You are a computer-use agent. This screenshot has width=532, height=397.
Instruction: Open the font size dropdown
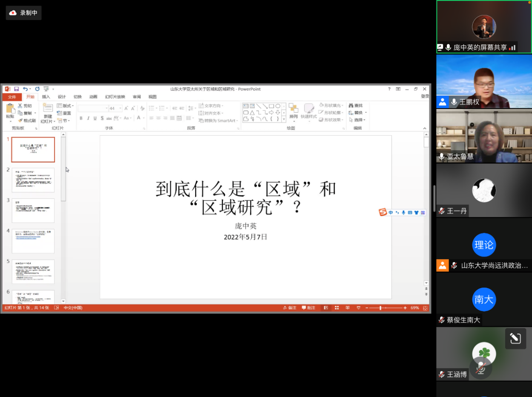coord(121,109)
